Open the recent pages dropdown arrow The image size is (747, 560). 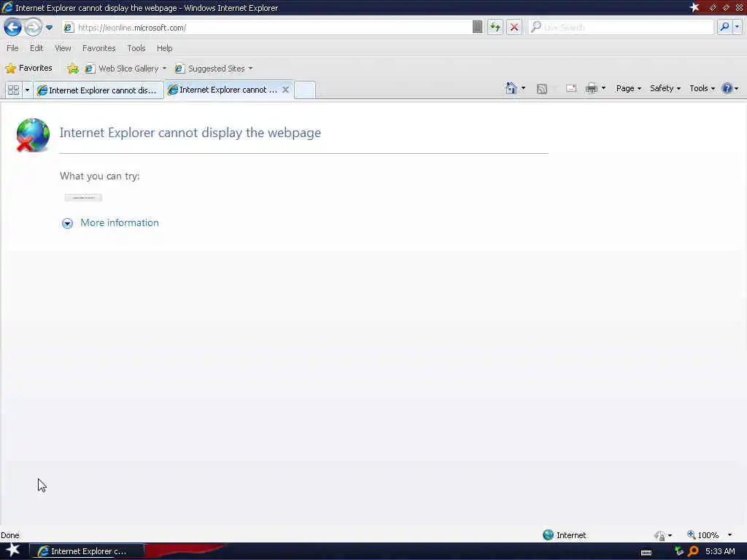tap(49, 28)
